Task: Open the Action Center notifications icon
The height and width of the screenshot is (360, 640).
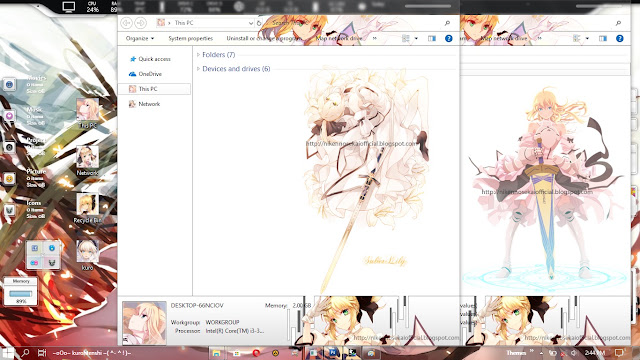Action: click(619, 353)
